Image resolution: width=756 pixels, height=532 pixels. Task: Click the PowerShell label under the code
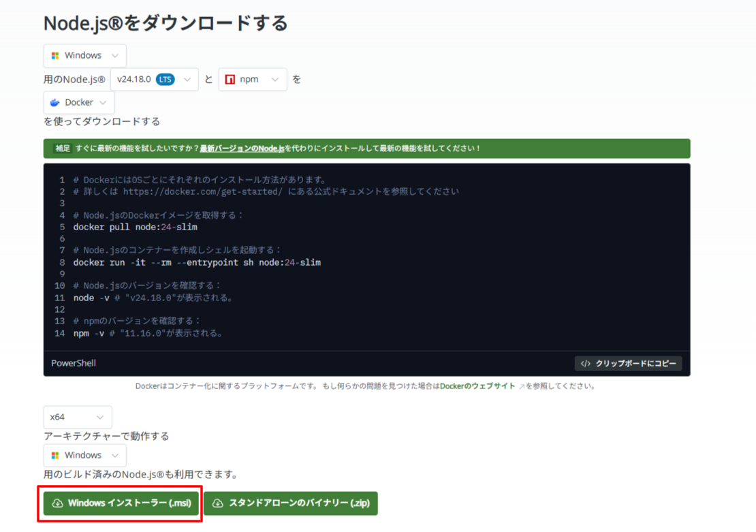pyautogui.click(x=74, y=363)
